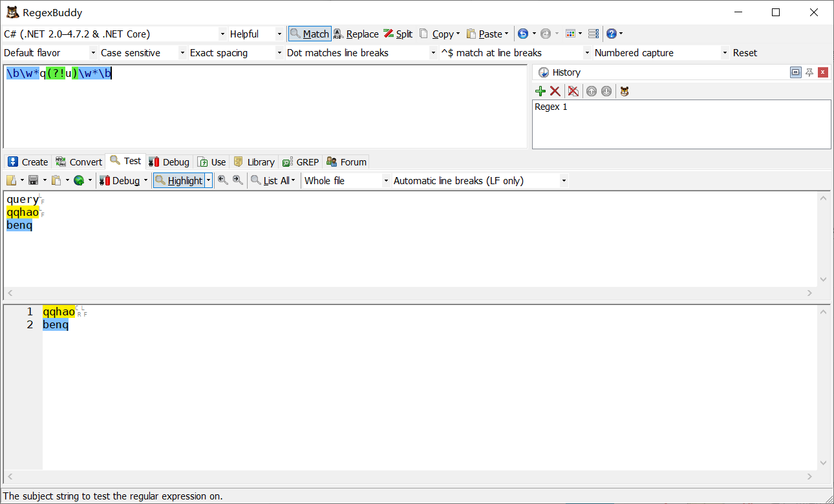This screenshot has height=504, width=834.
Task: Click inside the regex editor field
Action: click(x=265, y=107)
